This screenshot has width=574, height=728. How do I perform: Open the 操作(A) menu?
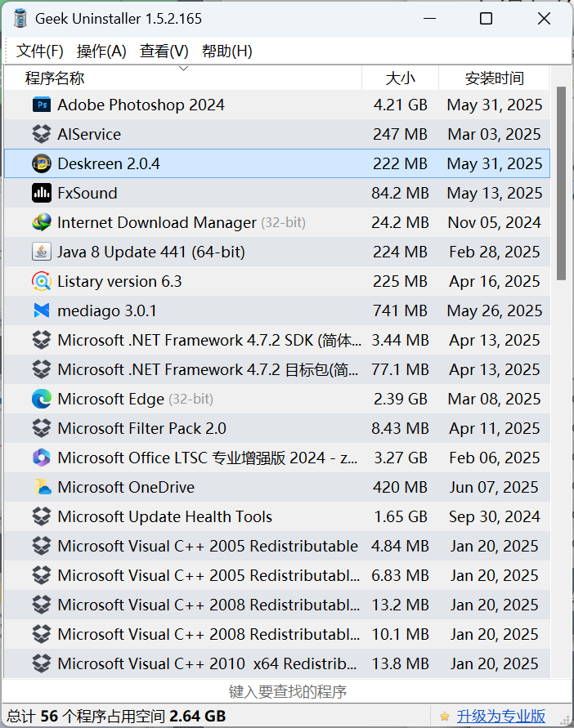click(x=101, y=51)
